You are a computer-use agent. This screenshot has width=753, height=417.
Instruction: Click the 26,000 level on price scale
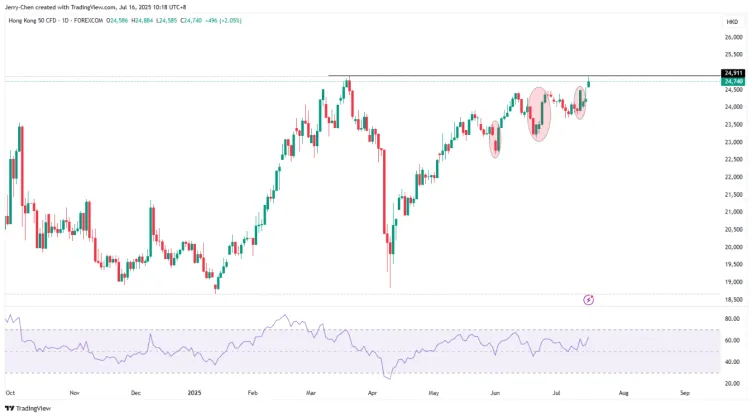coord(732,37)
